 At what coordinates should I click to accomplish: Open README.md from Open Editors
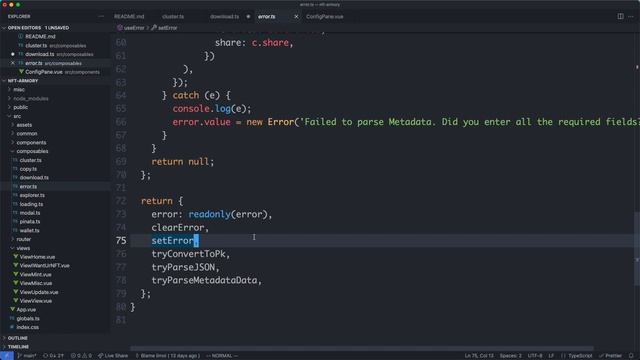[x=40, y=36]
